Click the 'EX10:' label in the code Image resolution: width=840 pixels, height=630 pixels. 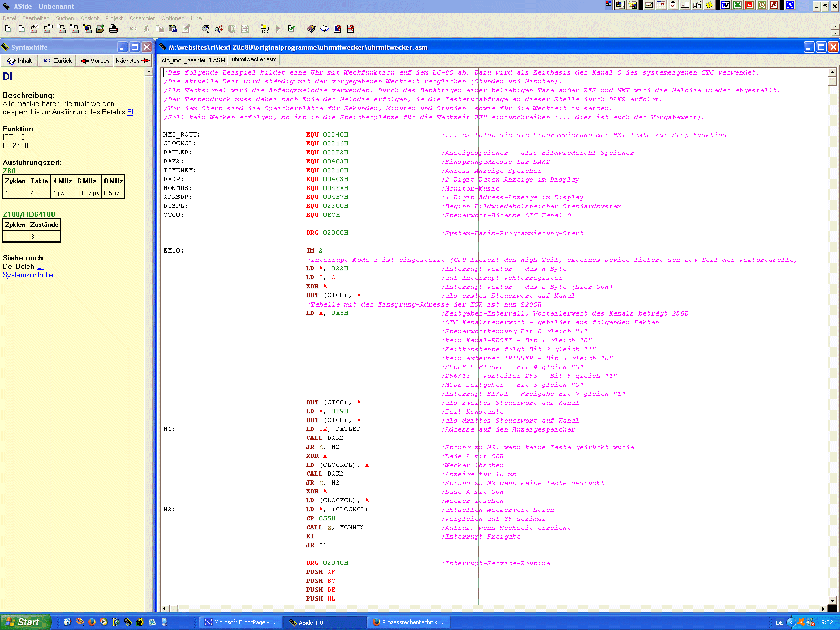coord(173,250)
